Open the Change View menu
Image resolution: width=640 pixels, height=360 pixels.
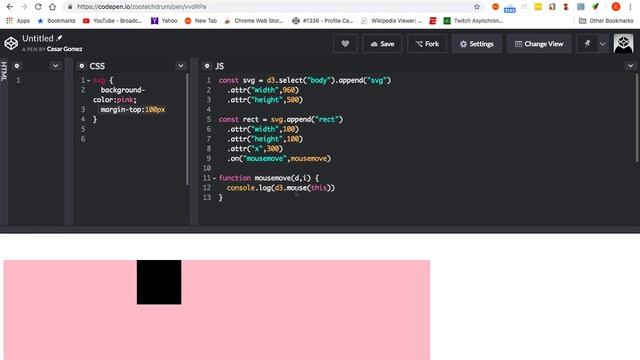click(x=539, y=44)
